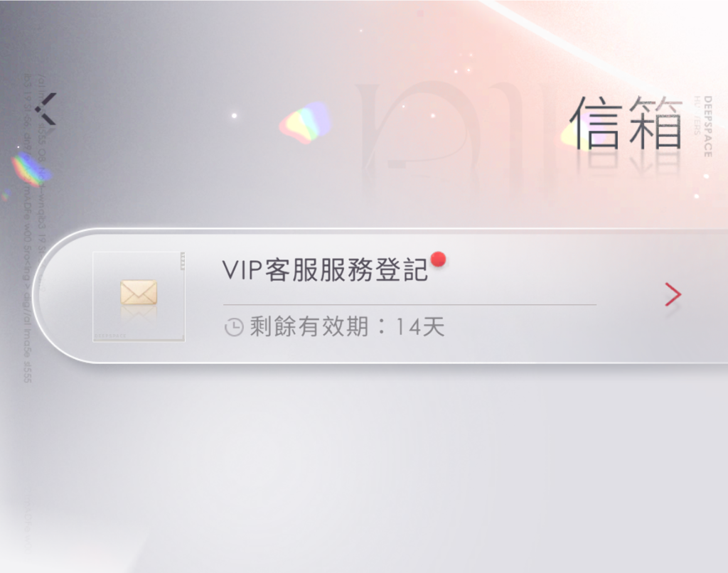This screenshot has height=573, width=728.
Task: Click the divider line under the mail title
Action: [x=409, y=305]
